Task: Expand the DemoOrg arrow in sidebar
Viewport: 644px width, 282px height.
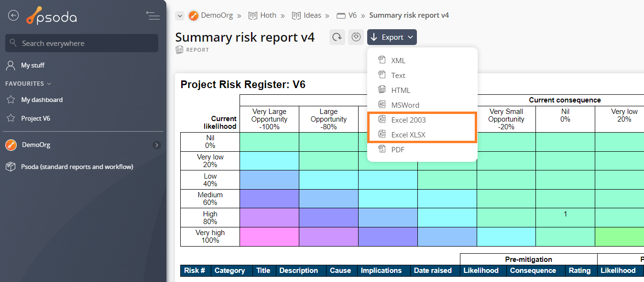Action: tap(156, 145)
